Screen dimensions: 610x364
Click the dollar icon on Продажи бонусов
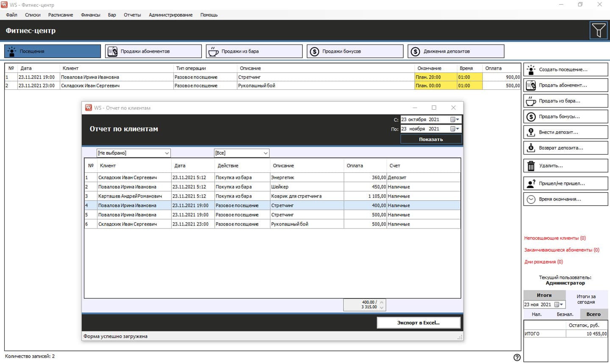point(314,52)
